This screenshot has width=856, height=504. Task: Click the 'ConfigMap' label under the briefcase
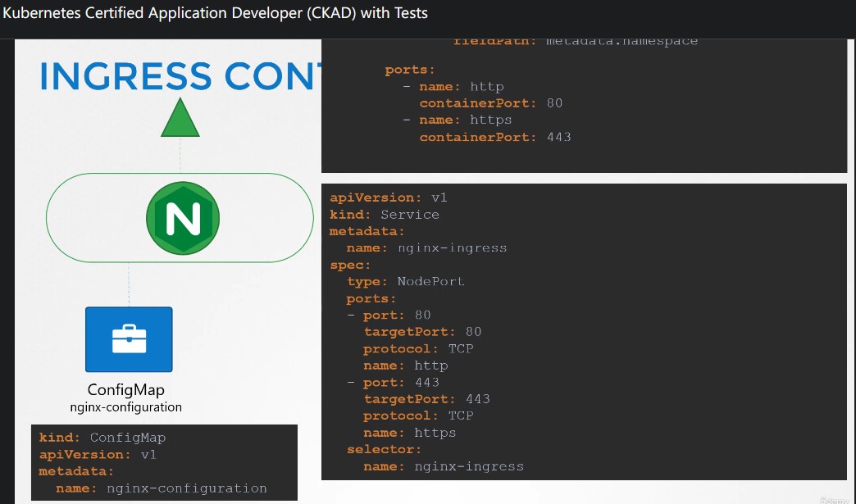[126, 389]
